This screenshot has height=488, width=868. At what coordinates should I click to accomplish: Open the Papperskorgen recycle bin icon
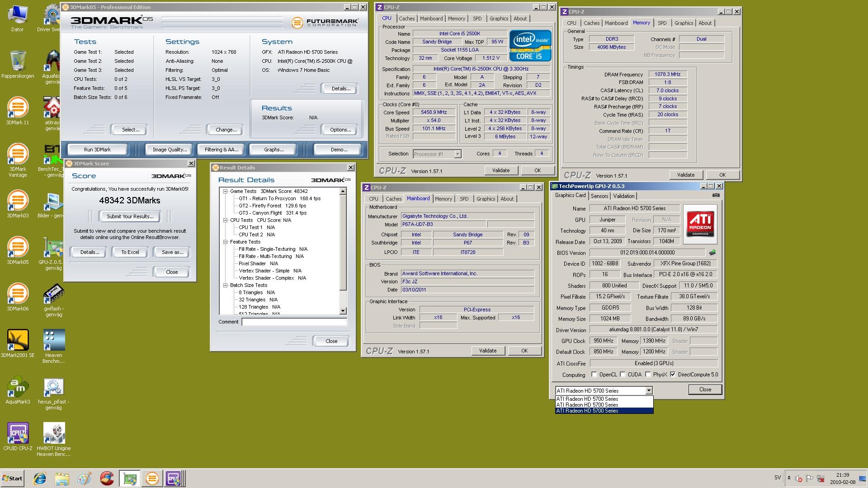click(17, 64)
